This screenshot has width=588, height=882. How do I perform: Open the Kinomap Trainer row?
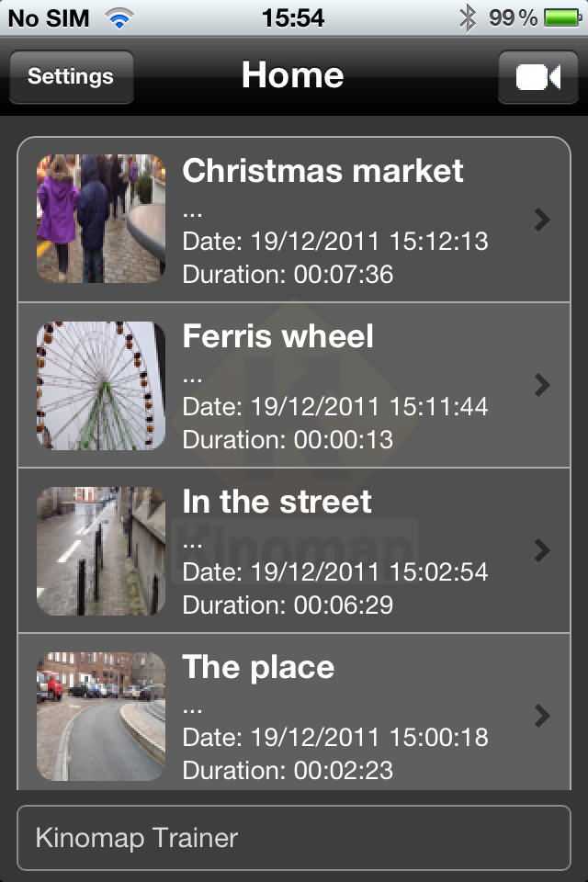294,838
